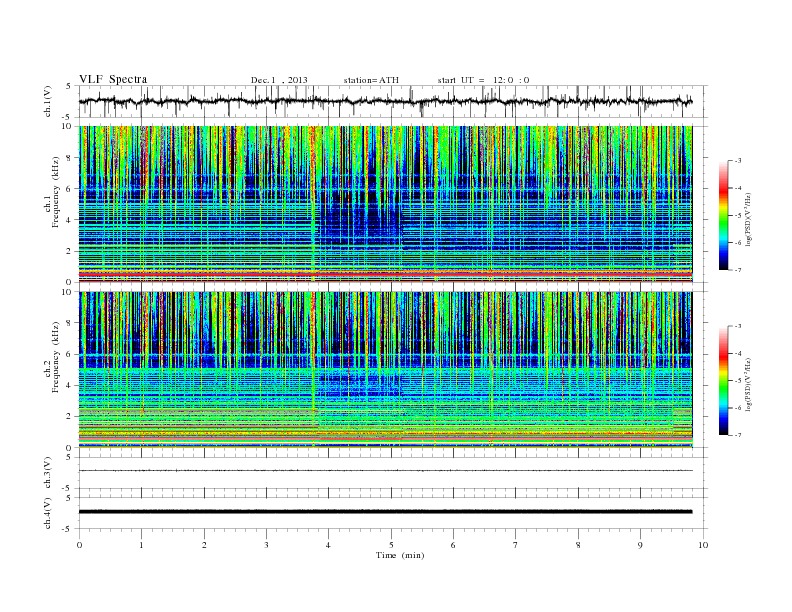
Task: Click the 'VLF Spectra' plot title
Action: coord(113,79)
